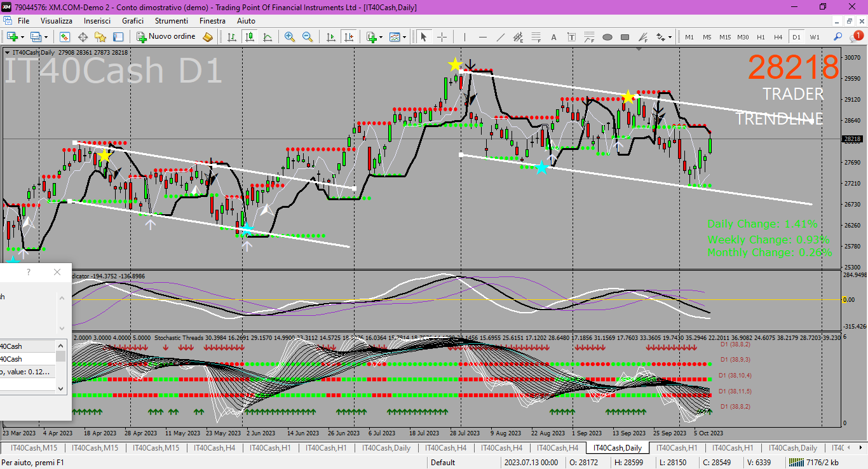Screen dimensions: 868x469
Task: Expand the Profiles dropdown arrow
Action: 46,37
